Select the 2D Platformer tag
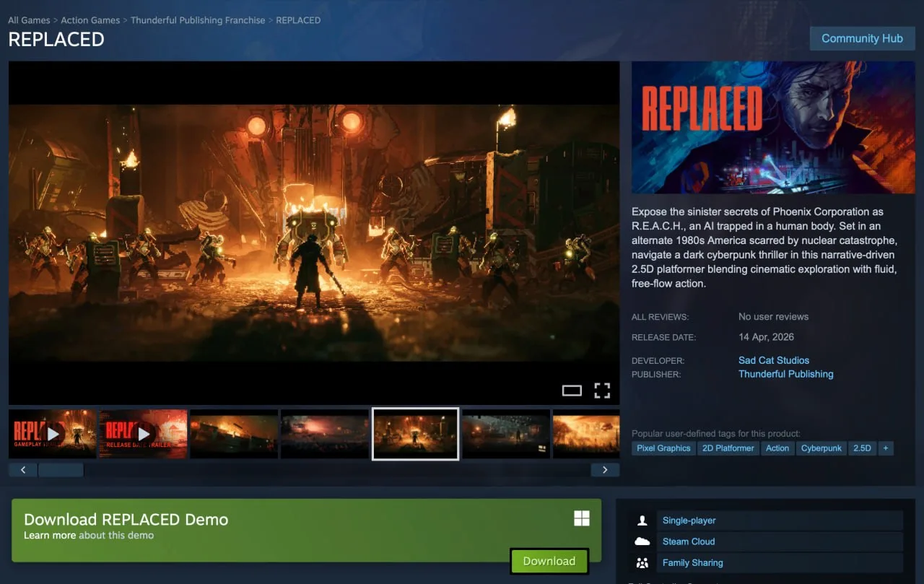Screen dimensions: 924x584 click(729, 448)
